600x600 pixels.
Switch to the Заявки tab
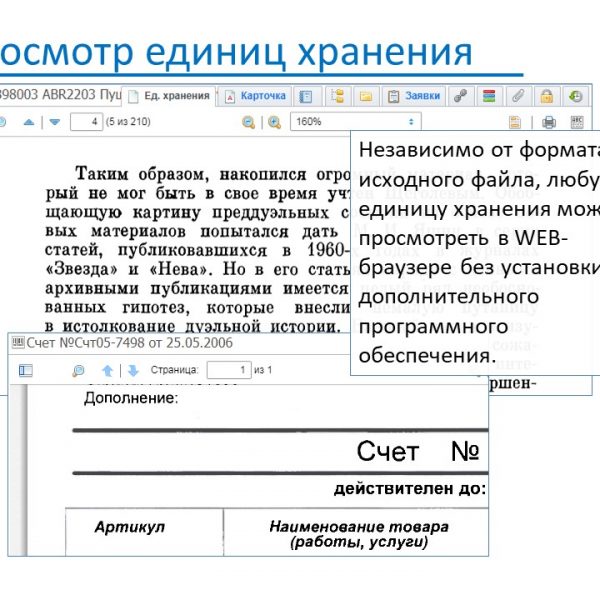tap(414, 96)
